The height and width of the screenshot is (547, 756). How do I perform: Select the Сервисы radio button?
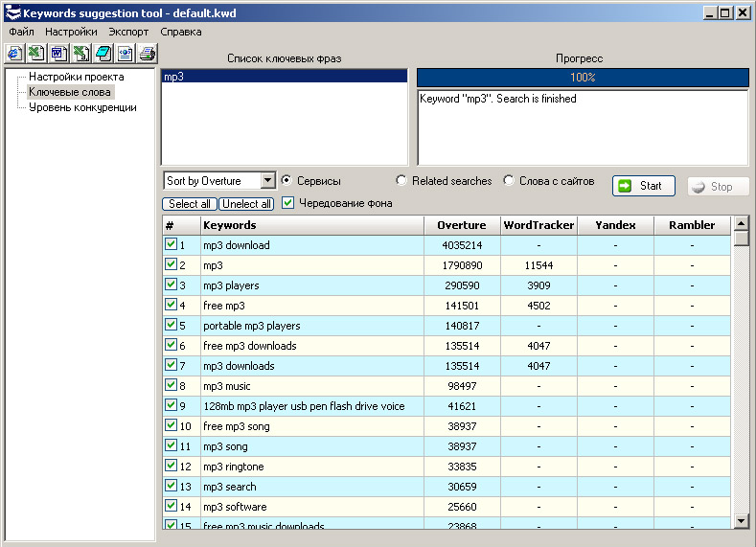[x=287, y=181]
